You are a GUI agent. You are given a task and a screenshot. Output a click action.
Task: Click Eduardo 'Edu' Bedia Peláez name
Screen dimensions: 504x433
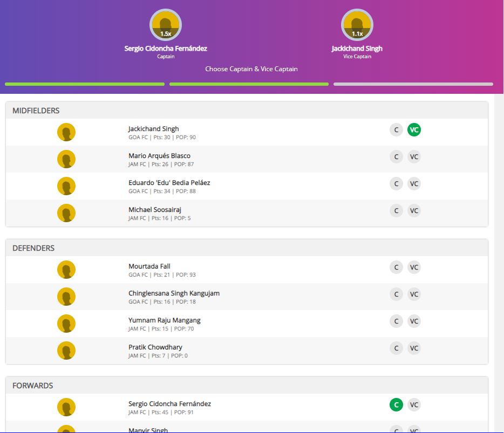pyautogui.click(x=169, y=183)
